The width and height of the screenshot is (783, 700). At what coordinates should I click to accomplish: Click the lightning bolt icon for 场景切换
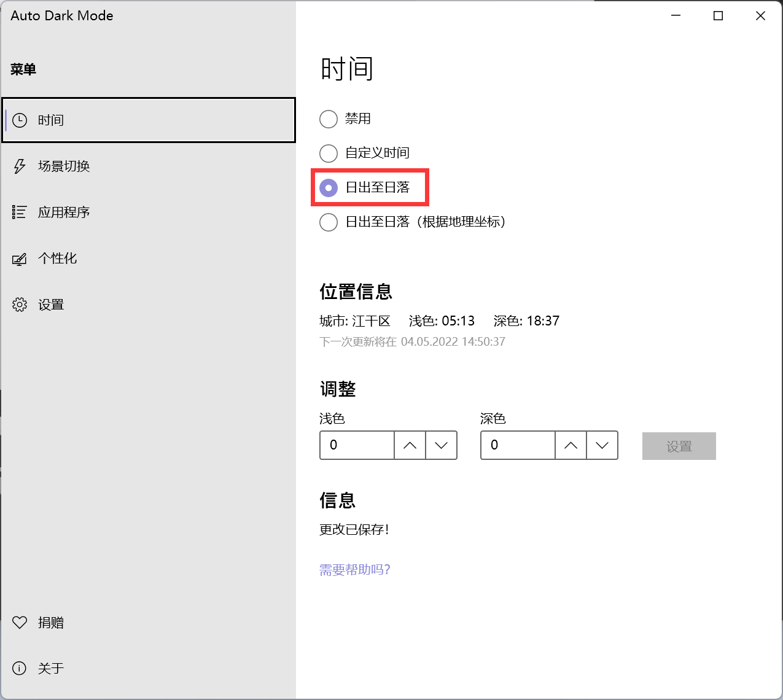point(20,166)
